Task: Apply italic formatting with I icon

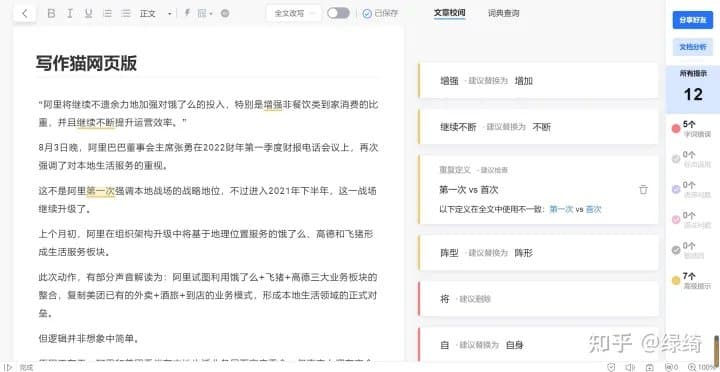Action: (70, 13)
